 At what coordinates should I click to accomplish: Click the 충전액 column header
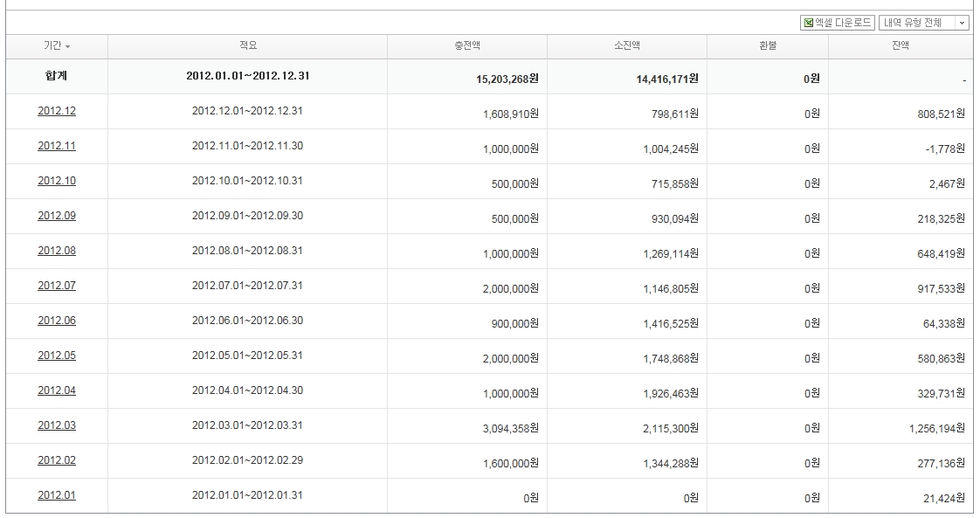467,46
